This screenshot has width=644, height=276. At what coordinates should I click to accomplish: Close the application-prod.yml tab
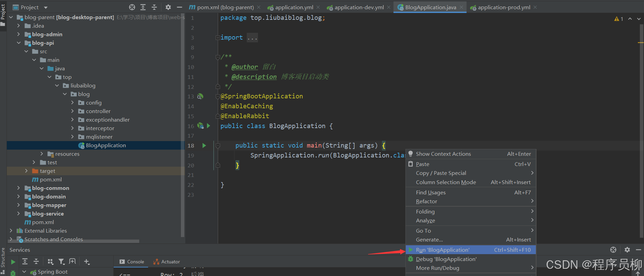click(x=535, y=7)
